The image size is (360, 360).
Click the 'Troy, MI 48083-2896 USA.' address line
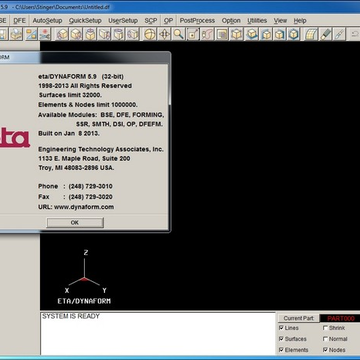(x=76, y=168)
